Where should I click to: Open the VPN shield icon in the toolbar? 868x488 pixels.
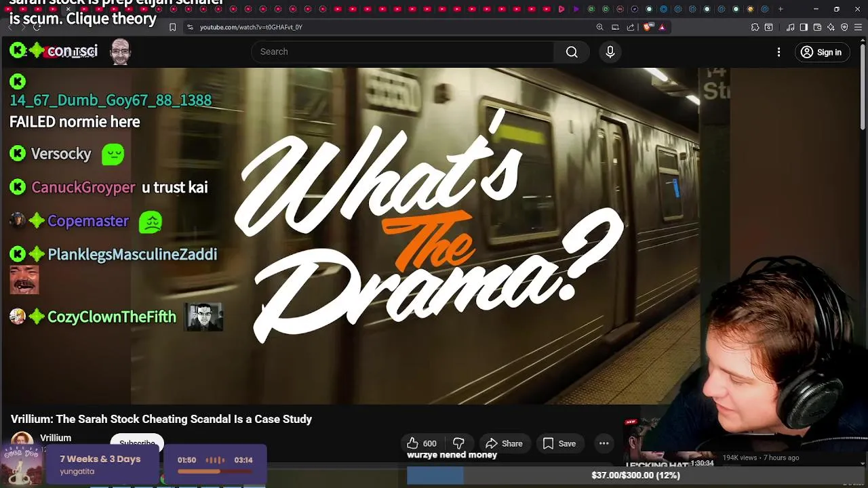(x=844, y=27)
